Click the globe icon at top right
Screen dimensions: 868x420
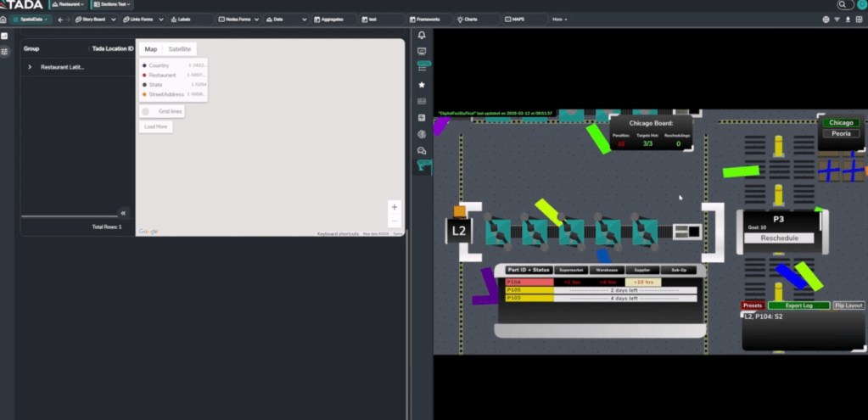(x=826, y=19)
